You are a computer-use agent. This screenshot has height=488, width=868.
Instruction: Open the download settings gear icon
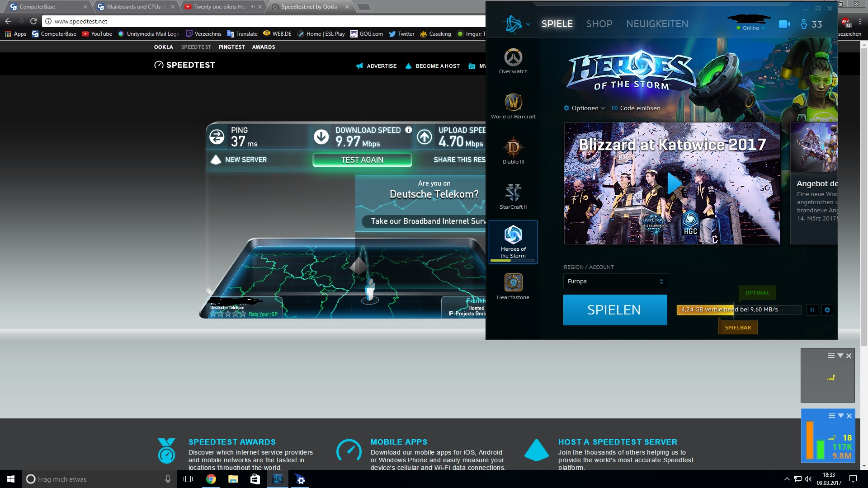827,310
